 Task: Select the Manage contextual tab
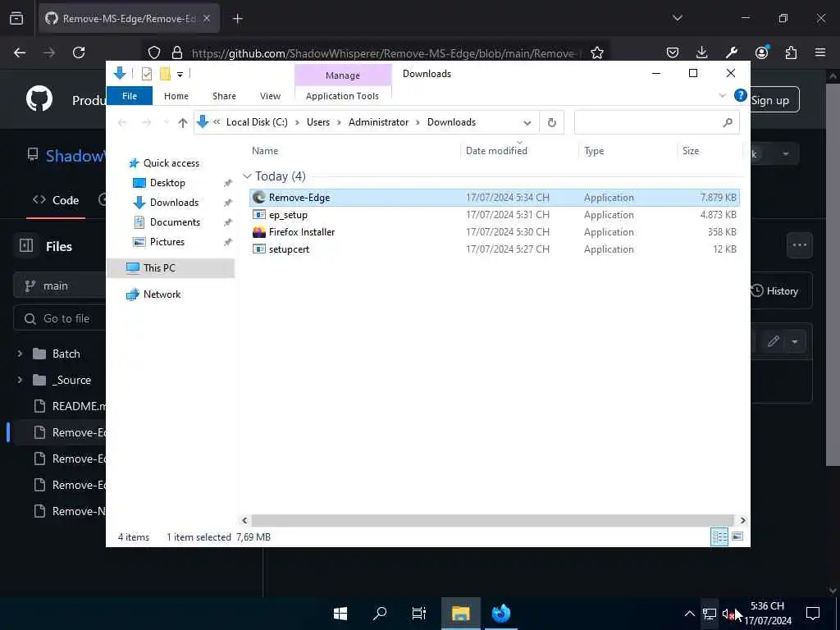pyautogui.click(x=343, y=75)
